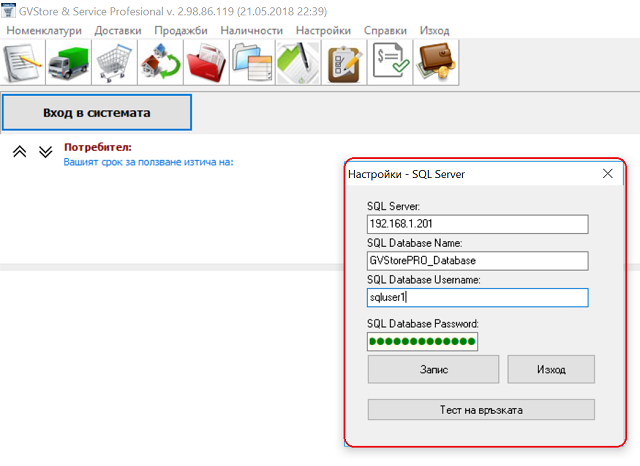
Task: Open the green chart with pen icon
Action: tap(298, 62)
